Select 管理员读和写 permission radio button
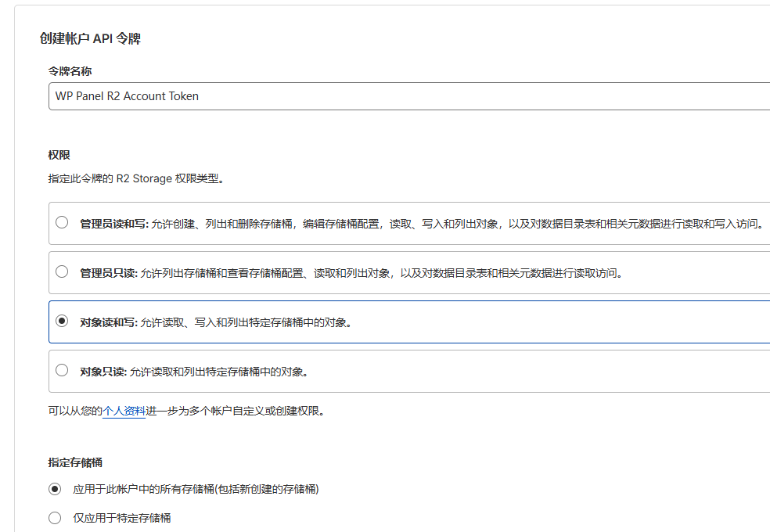The image size is (770, 532). (x=62, y=222)
